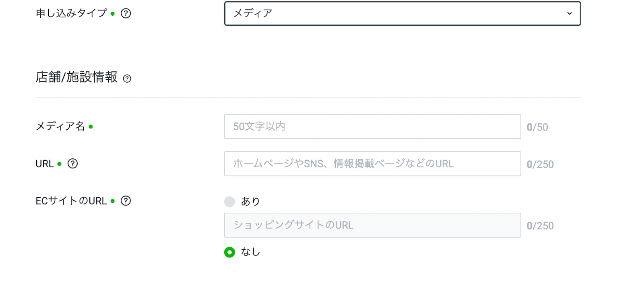This screenshot has height=284, width=644.
Task: Click the メディア名 input field
Action: (372, 126)
